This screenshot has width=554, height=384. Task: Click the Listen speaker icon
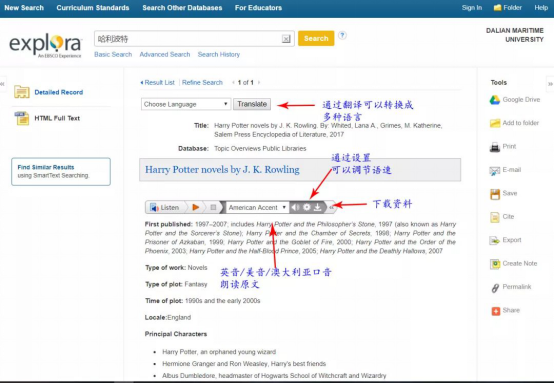point(154,207)
